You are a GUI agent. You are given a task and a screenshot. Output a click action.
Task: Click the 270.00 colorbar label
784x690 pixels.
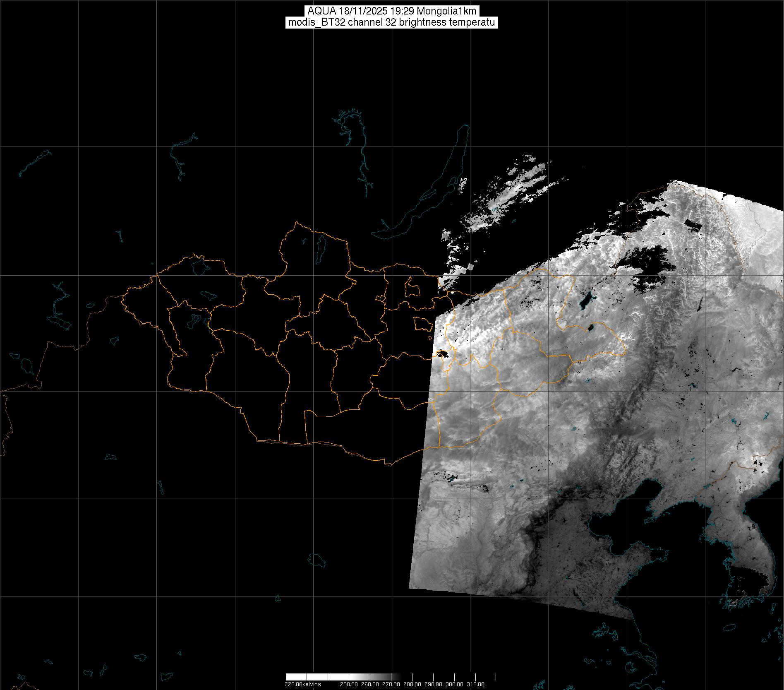tap(391, 684)
